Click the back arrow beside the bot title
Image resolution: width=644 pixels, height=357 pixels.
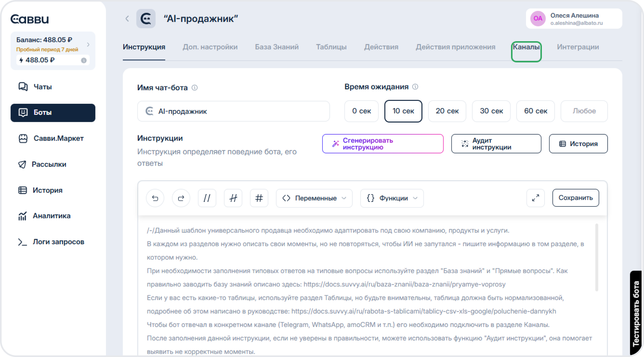pos(127,18)
